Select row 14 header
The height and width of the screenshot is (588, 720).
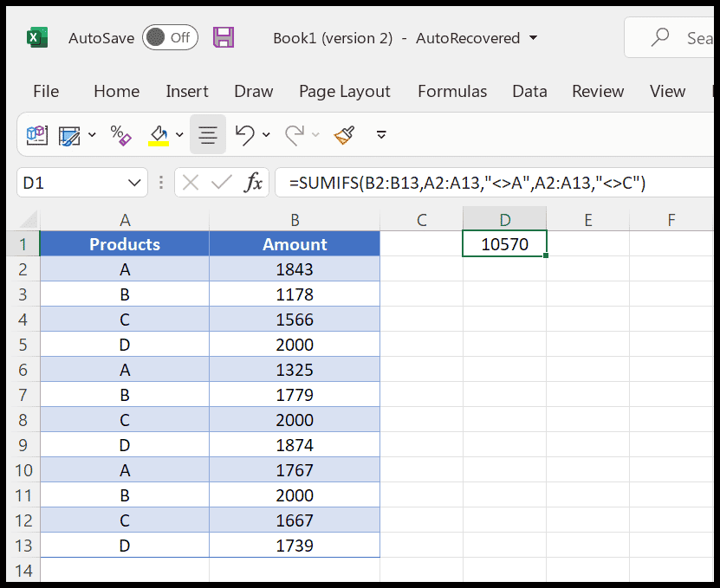(x=23, y=570)
